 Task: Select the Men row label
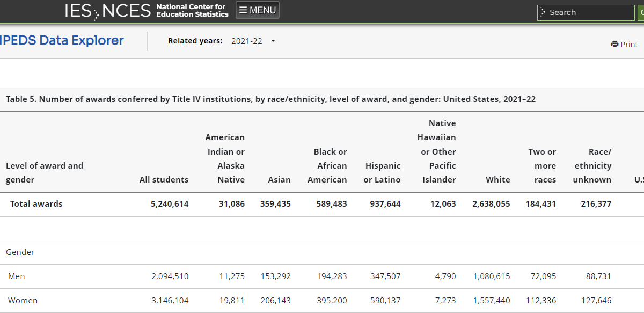pyautogui.click(x=17, y=276)
